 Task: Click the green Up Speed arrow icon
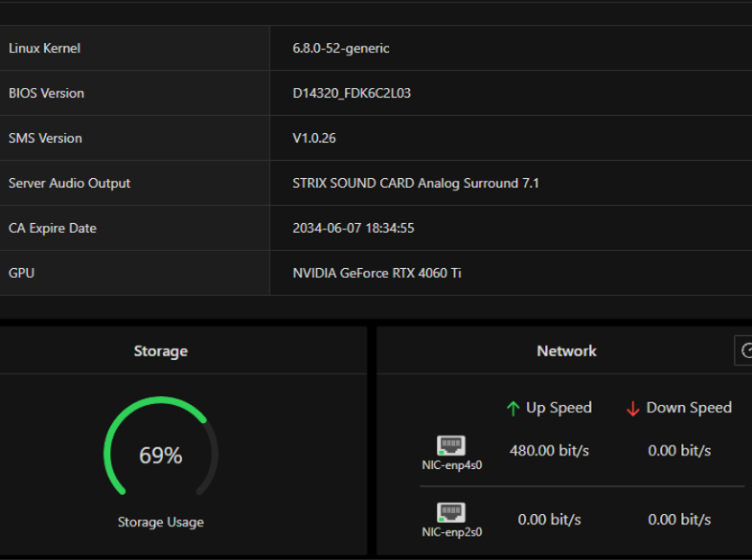tap(513, 408)
